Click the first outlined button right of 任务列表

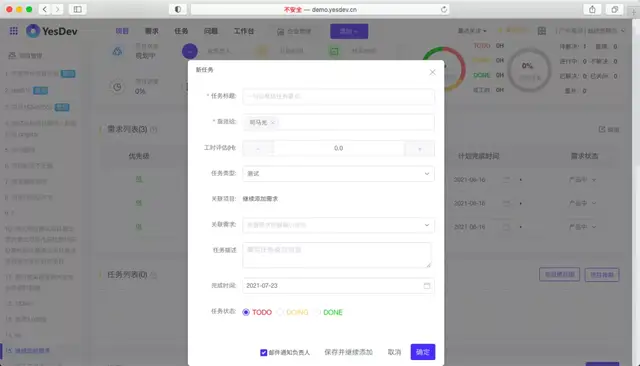coord(559,275)
